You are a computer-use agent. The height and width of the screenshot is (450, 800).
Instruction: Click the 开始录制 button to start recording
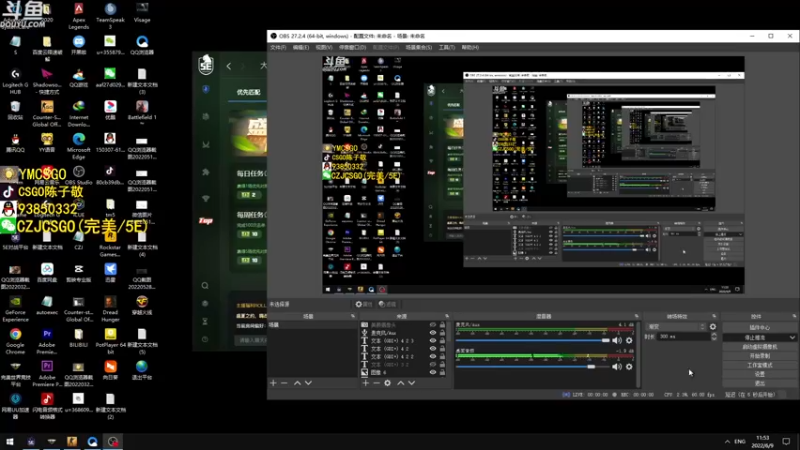(x=760, y=356)
